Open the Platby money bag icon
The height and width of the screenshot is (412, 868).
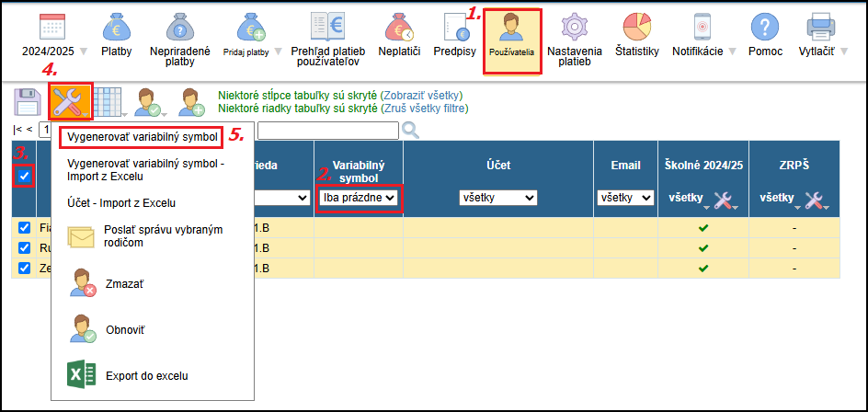pos(116,28)
